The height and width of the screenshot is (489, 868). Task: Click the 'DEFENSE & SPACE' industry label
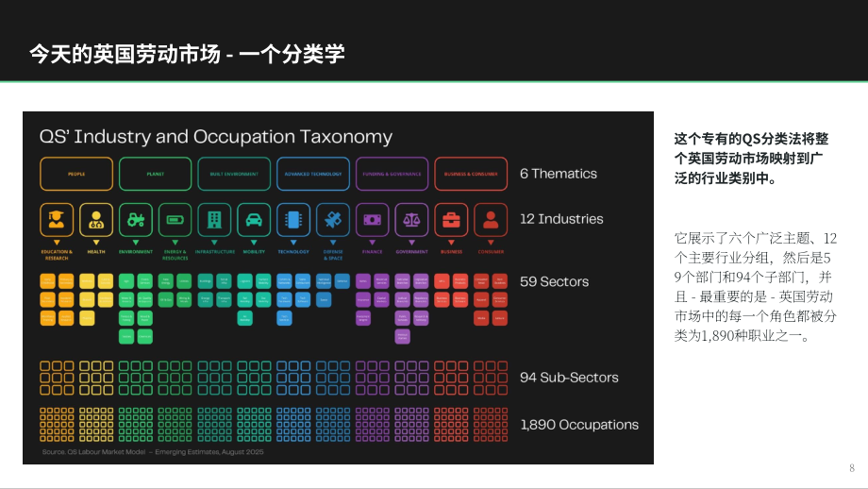coord(333,255)
